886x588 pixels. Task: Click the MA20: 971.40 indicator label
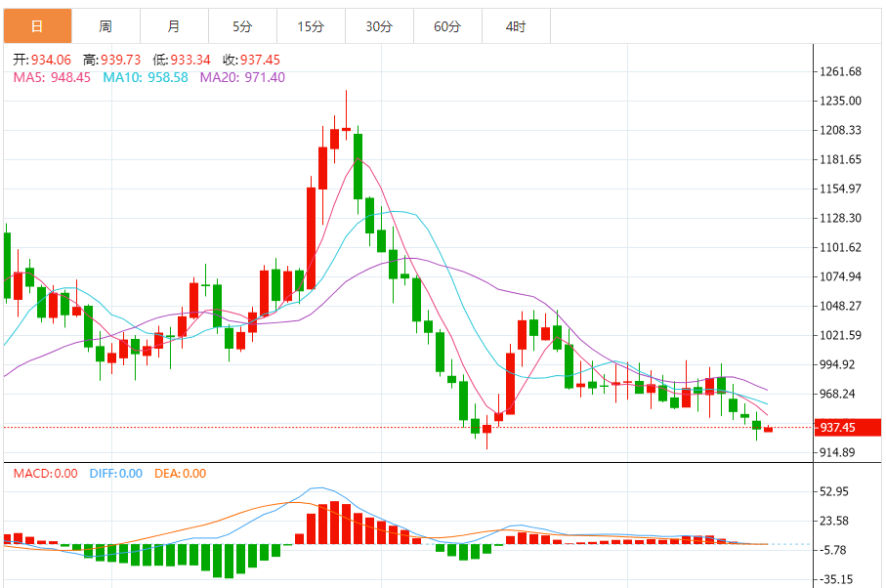click(x=242, y=77)
